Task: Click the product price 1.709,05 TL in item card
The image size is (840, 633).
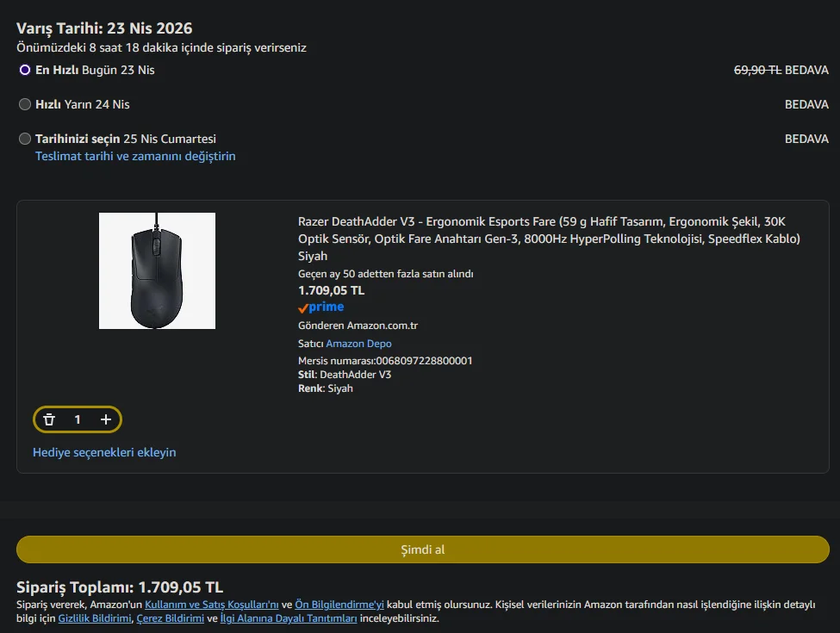Action: 331,290
